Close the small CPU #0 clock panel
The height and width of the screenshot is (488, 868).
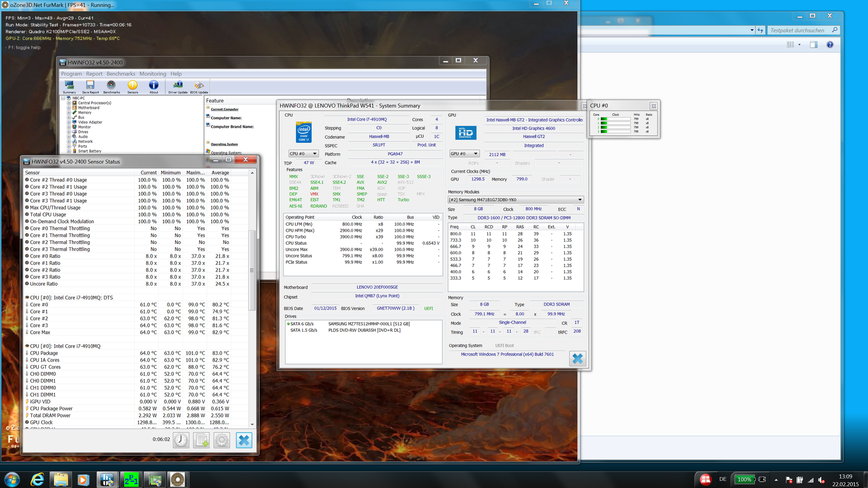[654, 106]
